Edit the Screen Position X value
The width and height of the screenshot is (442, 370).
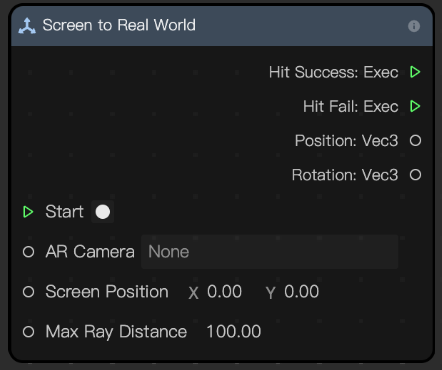pyautogui.click(x=224, y=292)
